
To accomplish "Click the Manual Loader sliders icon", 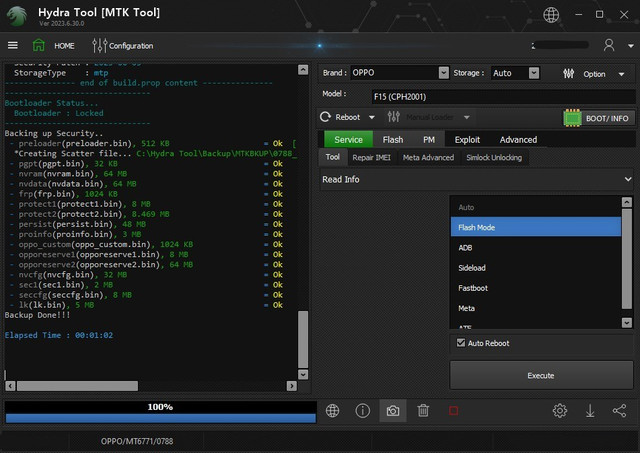I will click(x=393, y=117).
